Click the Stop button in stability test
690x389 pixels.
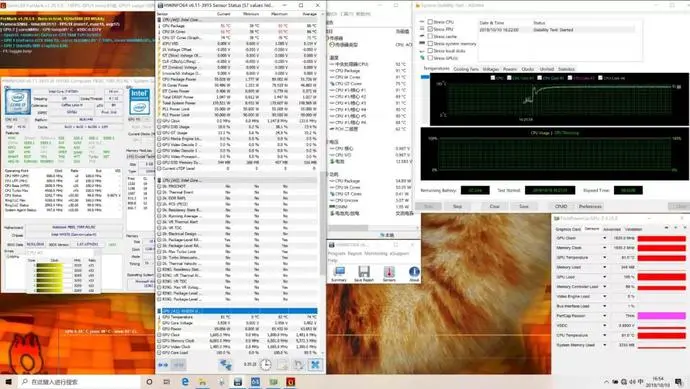[458, 206]
